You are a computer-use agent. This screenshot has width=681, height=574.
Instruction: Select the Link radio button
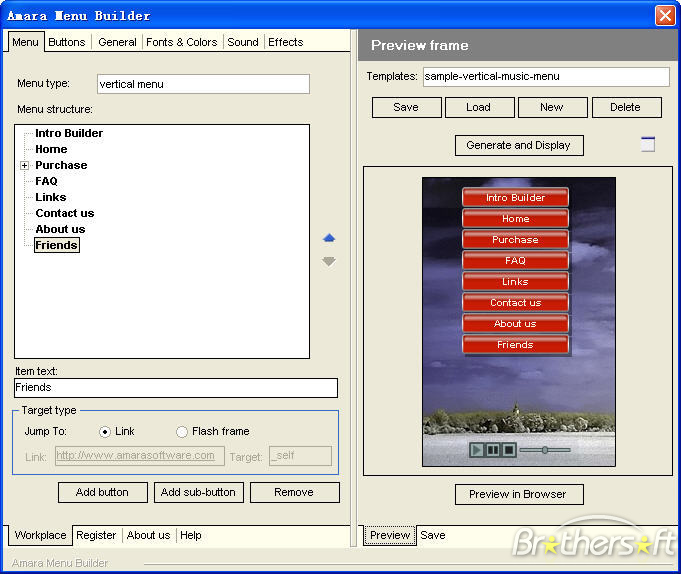[x=105, y=432]
